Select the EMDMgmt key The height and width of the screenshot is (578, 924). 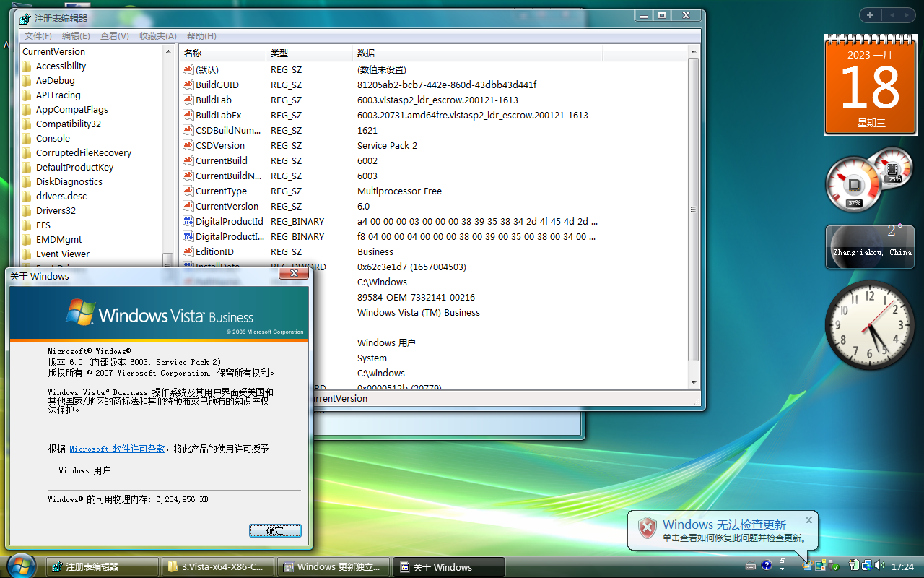(x=59, y=239)
